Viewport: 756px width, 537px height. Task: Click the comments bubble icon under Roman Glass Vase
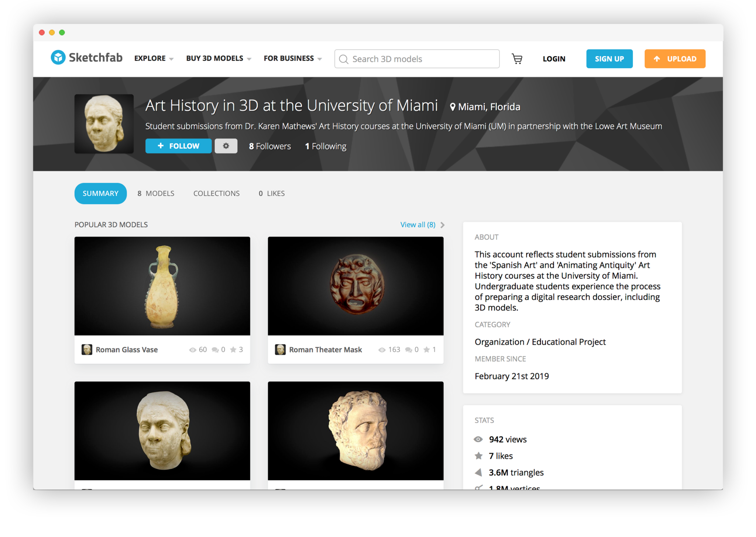[215, 349]
